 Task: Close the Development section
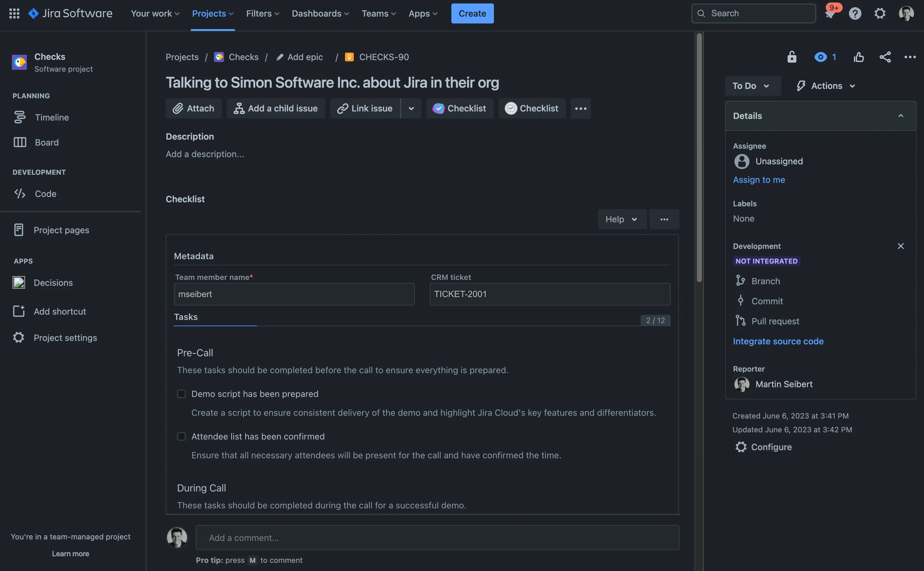pyautogui.click(x=901, y=246)
